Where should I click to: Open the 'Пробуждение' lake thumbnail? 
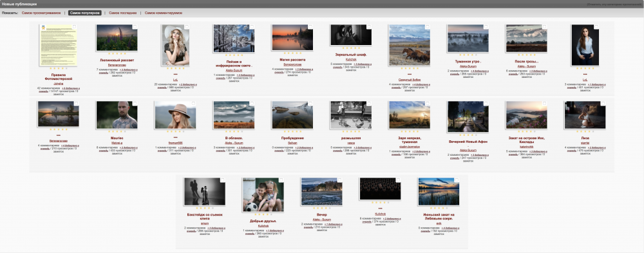tap(292, 115)
